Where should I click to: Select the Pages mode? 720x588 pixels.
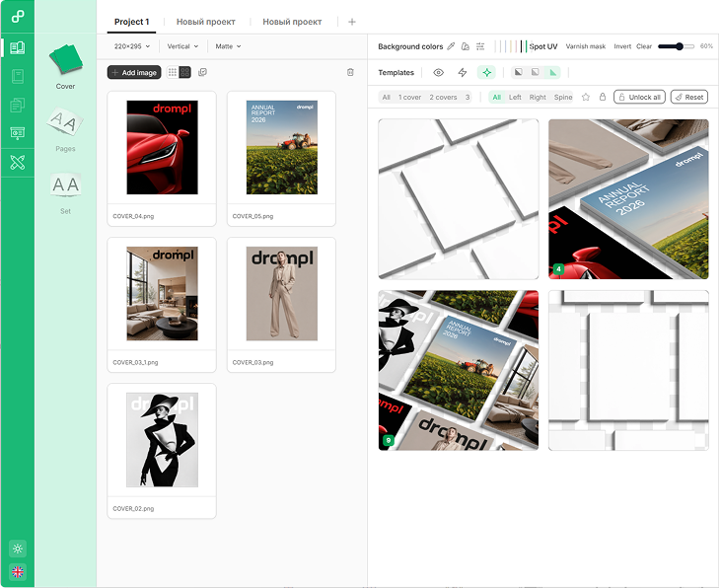[x=65, y=129]
